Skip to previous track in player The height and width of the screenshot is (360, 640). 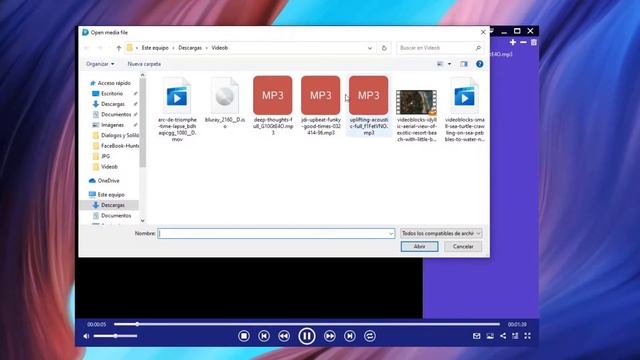coord(264,336)
